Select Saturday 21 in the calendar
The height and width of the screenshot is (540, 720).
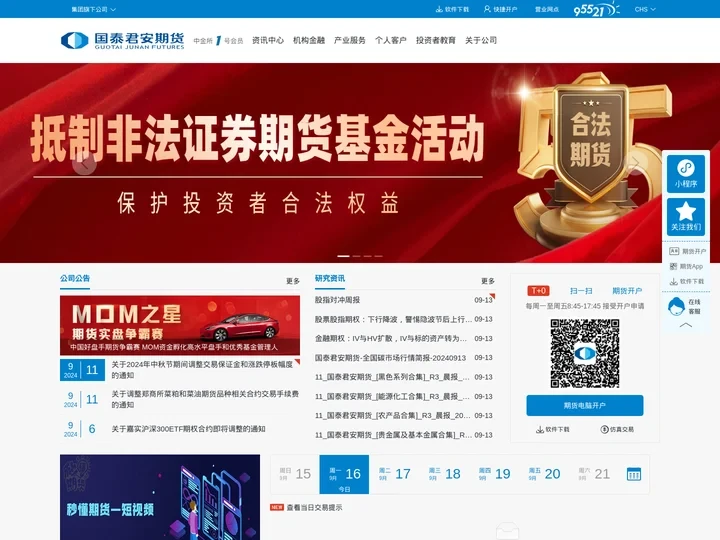[594, 474]
